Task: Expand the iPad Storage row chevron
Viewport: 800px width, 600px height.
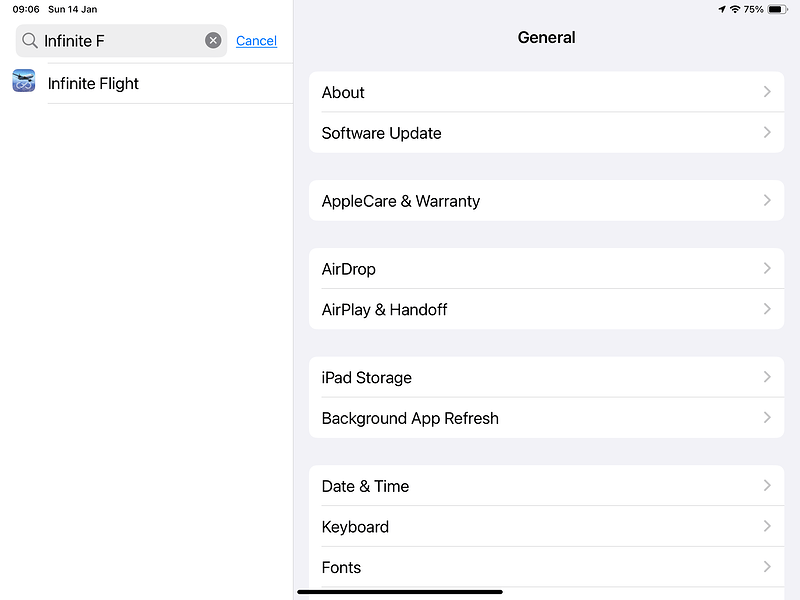Action: pos(767,377)
